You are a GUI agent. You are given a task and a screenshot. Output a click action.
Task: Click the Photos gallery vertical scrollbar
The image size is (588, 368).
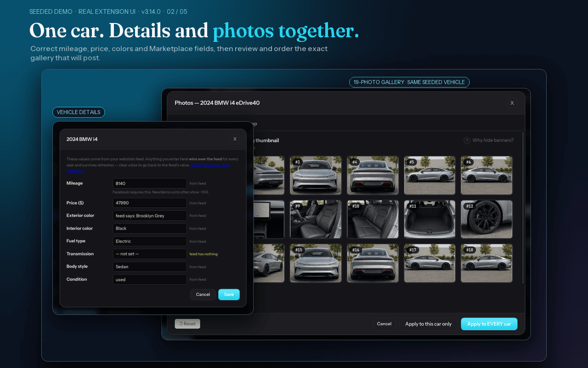pyautogui.click(x=523, y=208)
